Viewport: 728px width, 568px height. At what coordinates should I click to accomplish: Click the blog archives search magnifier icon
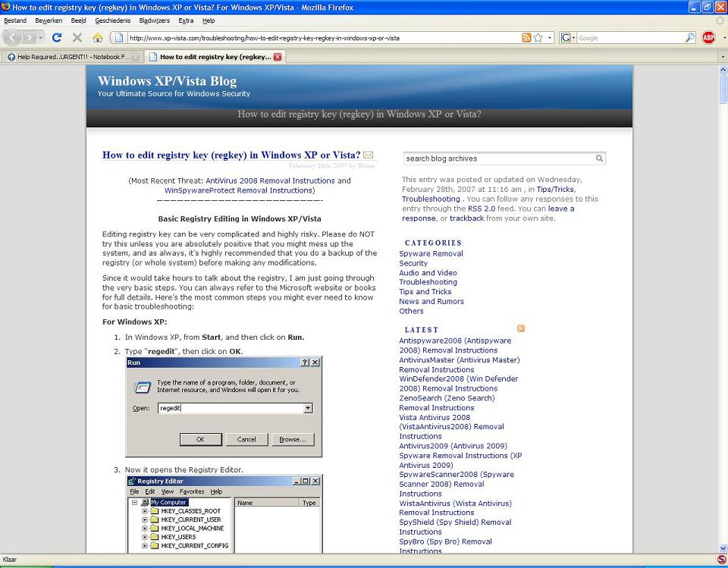coord(599,158)
